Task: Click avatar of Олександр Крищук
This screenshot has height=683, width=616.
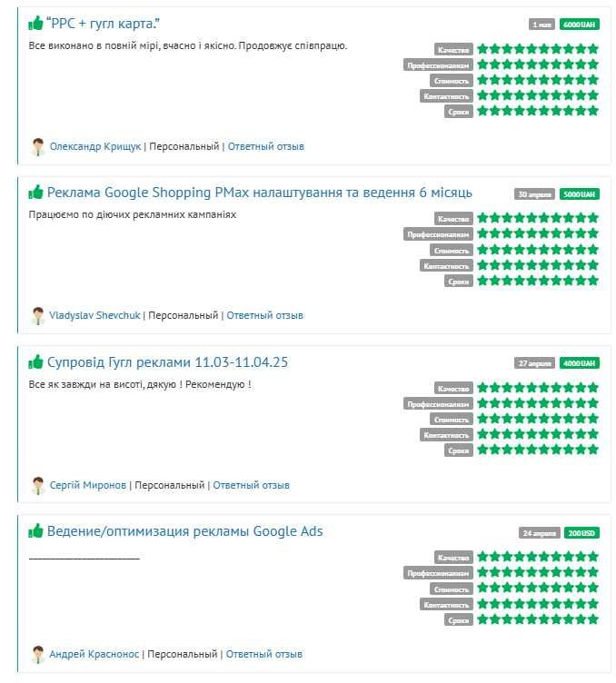Action: click(x=38, y=147)
